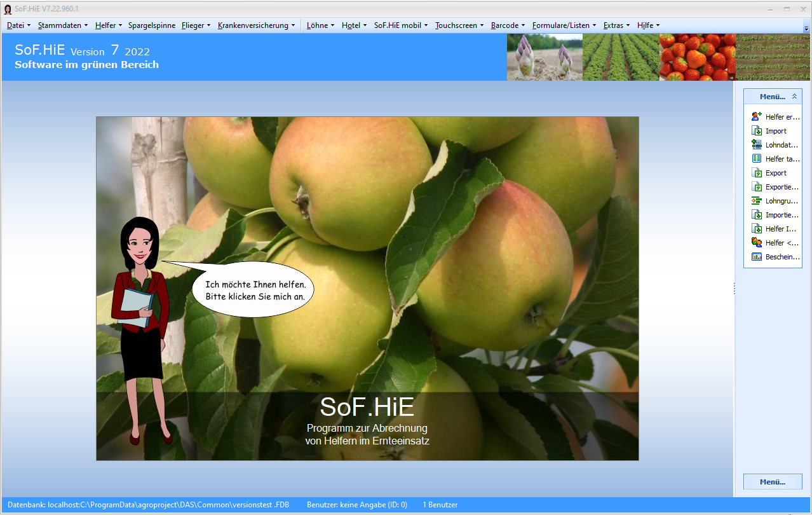Open the 'Beschein…' chart icon

click(756, 257)
